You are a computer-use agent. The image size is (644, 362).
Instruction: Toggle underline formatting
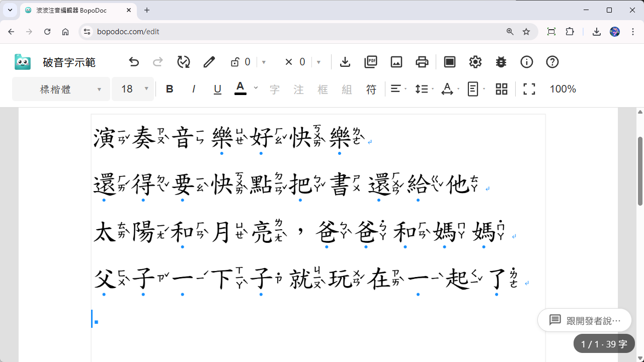pos(217,89)
